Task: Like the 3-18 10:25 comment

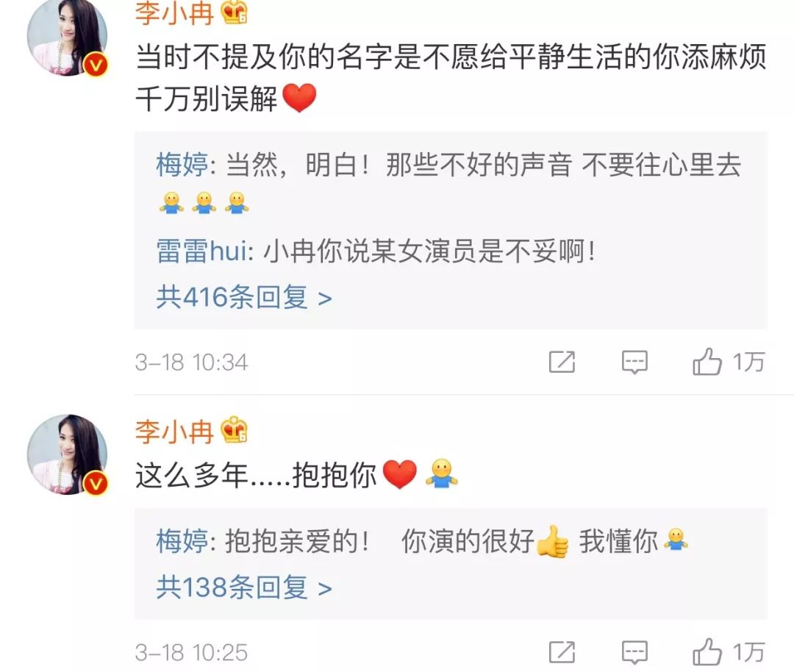Action: click(728, 651)
